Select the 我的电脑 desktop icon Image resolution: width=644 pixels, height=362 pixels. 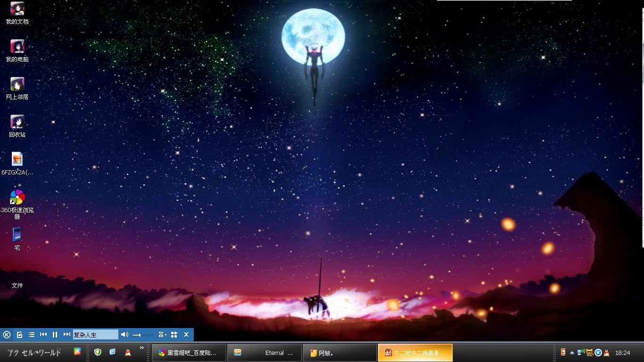click(x=17, y=51)
